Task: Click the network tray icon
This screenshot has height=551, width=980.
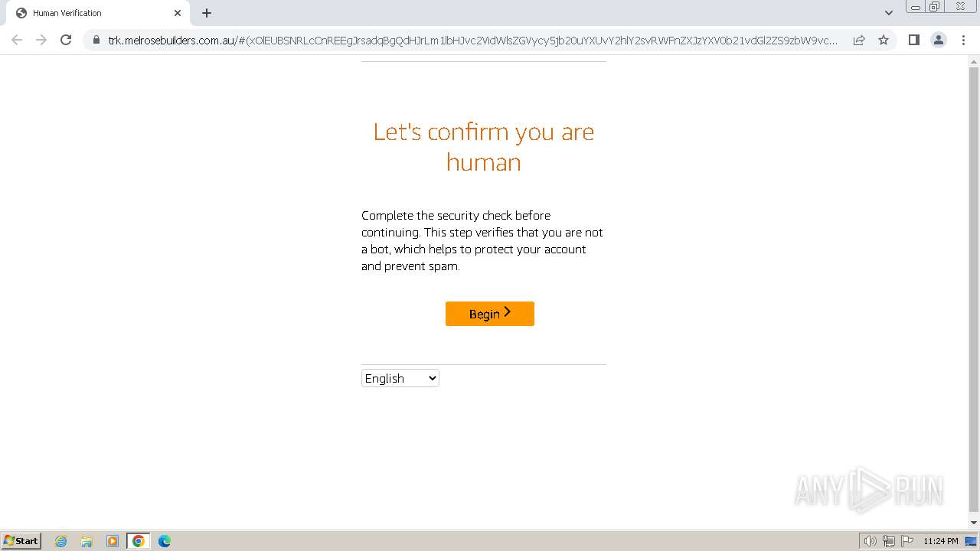Action: tap(889, 541)
